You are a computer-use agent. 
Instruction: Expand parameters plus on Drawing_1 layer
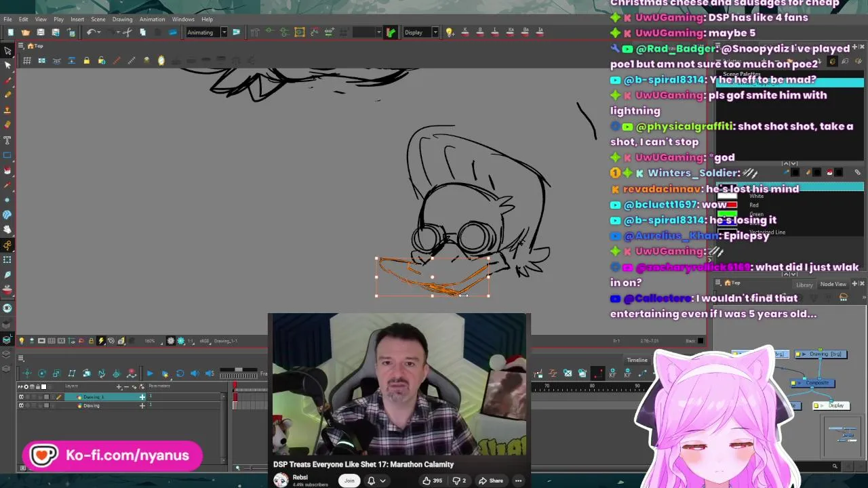(x=142, y=396)
